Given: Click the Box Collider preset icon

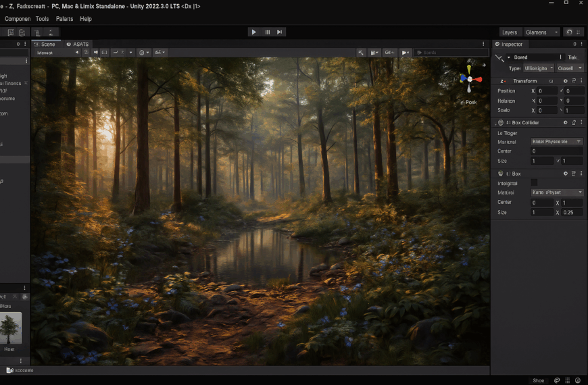Looking at the screenshot, I should [x=574, y=123].
